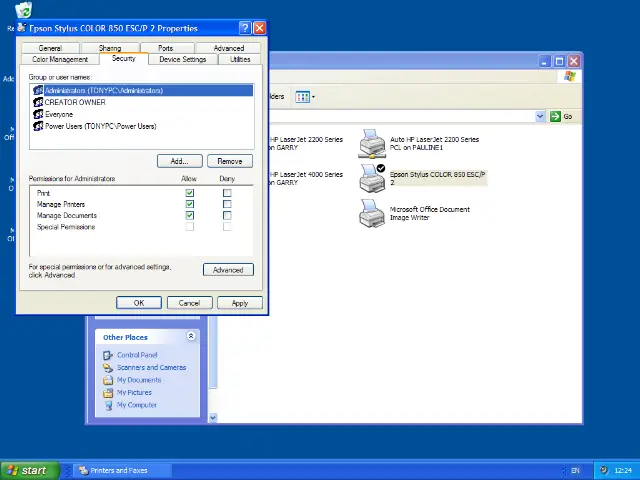This screenshot has height=480, width=640.
Task: Click the Scanners and Cameras icon
Action: (108, 368)
